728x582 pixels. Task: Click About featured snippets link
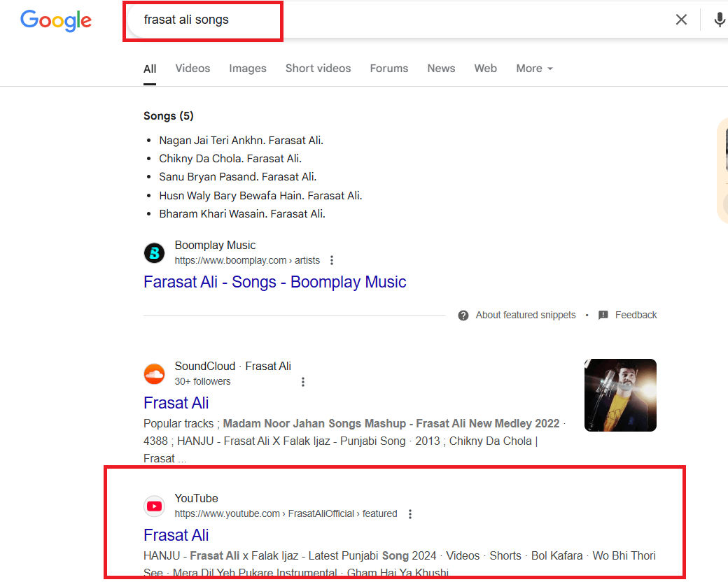coord(526,315)
